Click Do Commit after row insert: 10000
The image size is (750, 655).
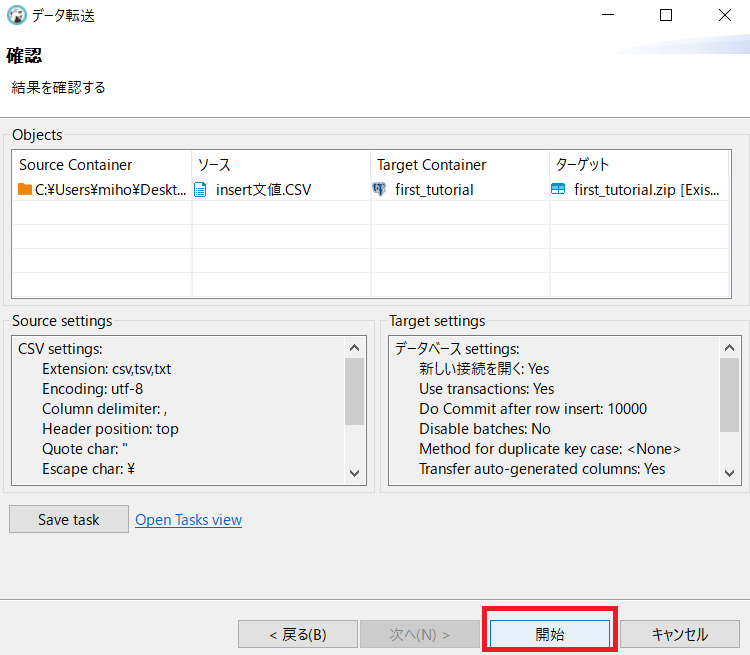[533, 409]
